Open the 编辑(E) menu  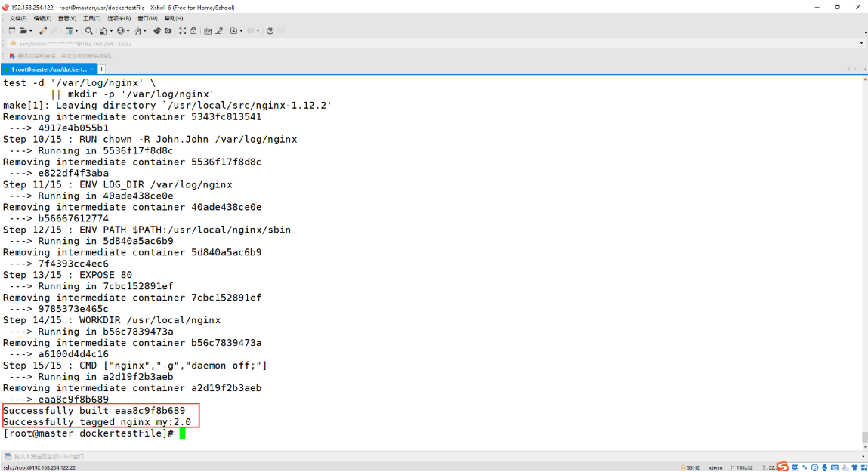42,18
